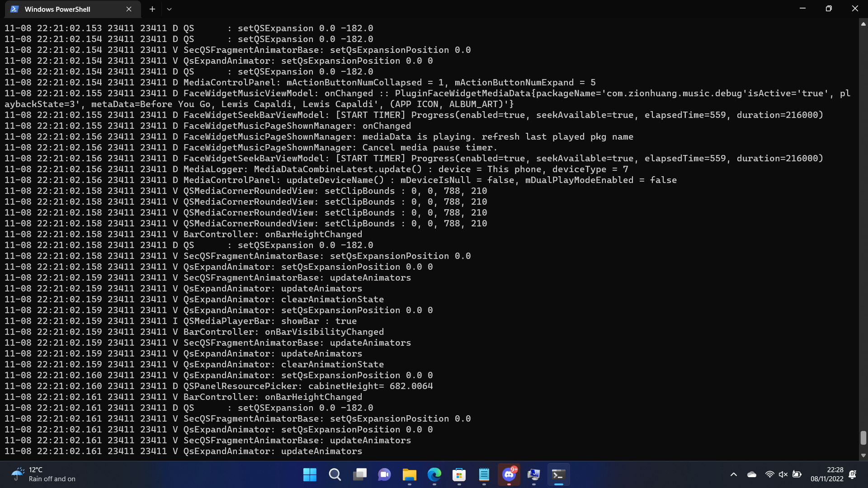Click the muted volume tray icon
868x488 pixels.
pos(783,474)
